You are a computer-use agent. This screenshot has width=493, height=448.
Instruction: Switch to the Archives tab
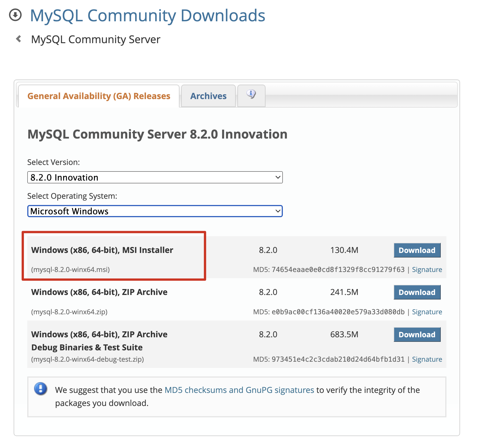[x=208, y=96]
